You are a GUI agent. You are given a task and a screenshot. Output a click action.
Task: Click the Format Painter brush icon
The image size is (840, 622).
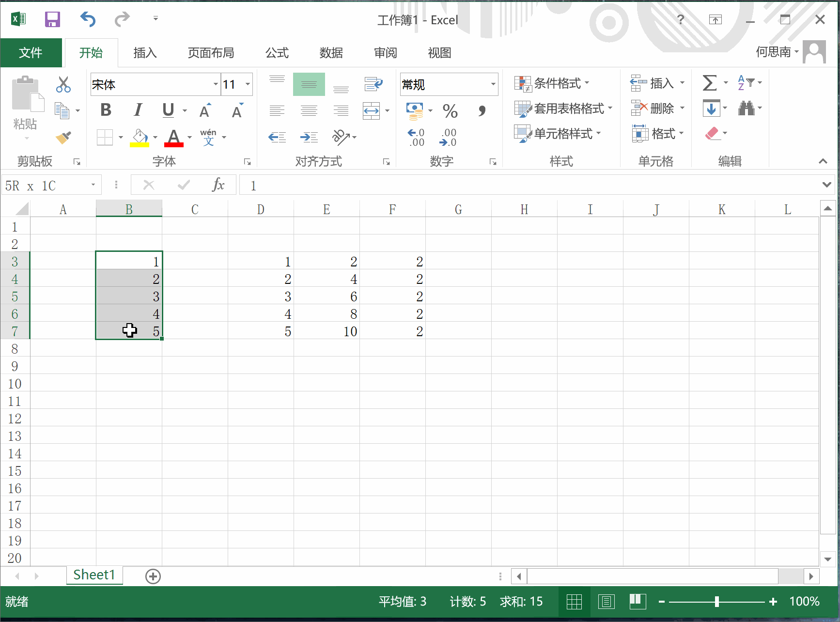(63, 138)
